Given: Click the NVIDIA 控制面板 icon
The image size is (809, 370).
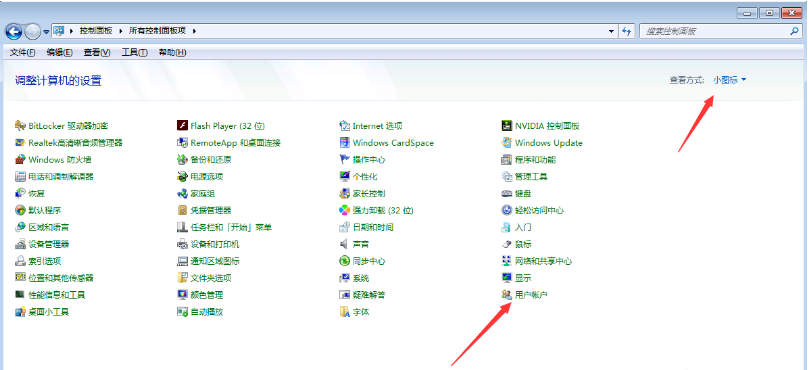Looking at the screenshot, I should pyautogui.click(x=506, y=126).
